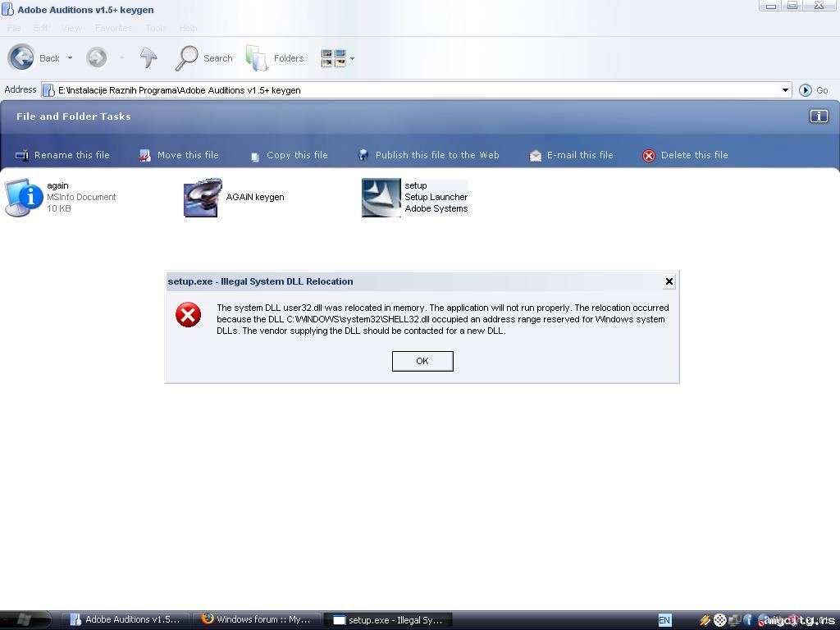Click the File and Folder Tasks info icon
Viewport: 840px width, 630px height.
(819, 116)
